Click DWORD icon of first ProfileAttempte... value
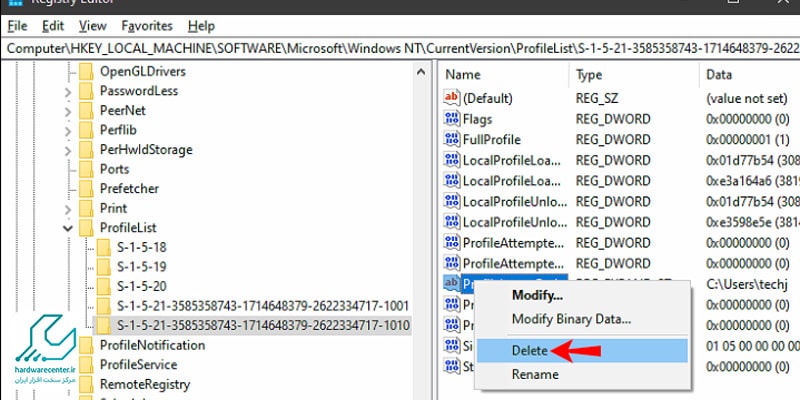Image resolution: width=800 pixels, height=400 pixels. point(452,242)
